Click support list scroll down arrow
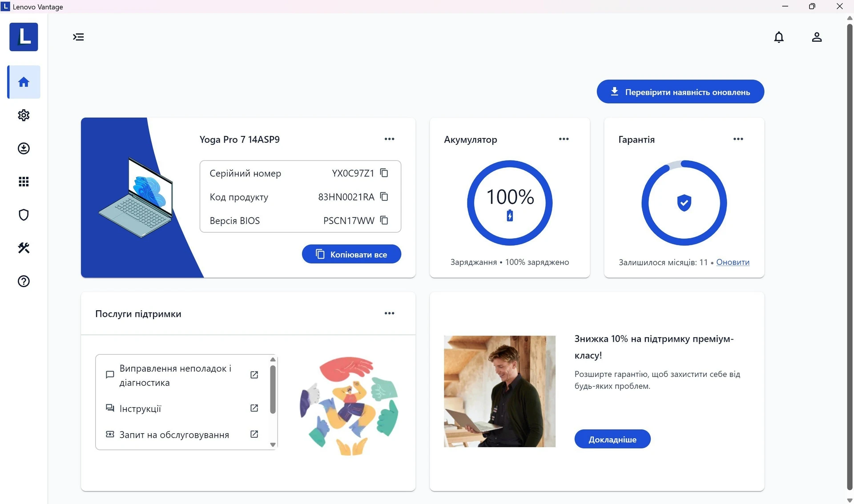 (x=273, y=444)
